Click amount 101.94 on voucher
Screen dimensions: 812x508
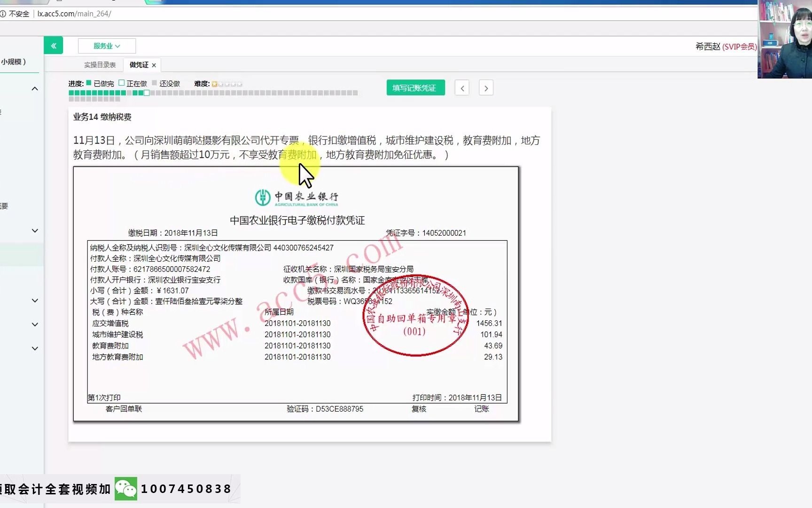click(492, 334)
